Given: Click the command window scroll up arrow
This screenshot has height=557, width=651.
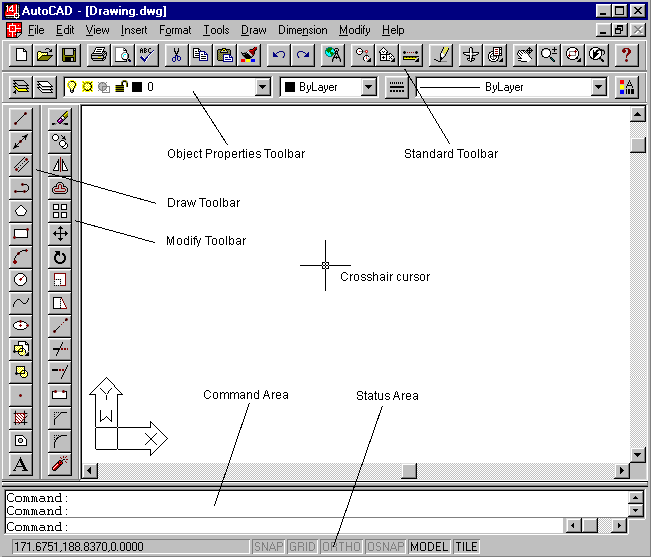Looking at the screenshot, I should tap(636, 497).
